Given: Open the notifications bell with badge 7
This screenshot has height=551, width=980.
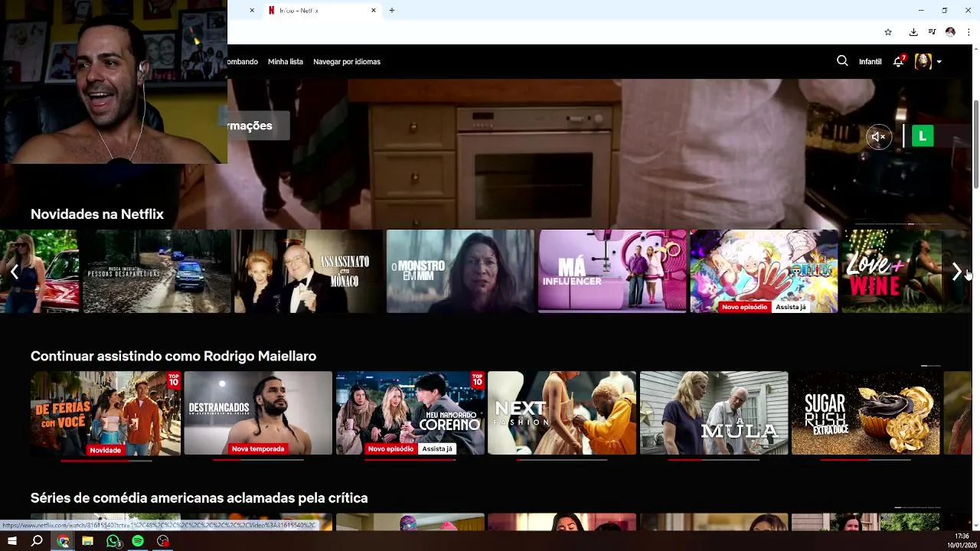Looking at the screenshot, I should [x=899, y=61].
